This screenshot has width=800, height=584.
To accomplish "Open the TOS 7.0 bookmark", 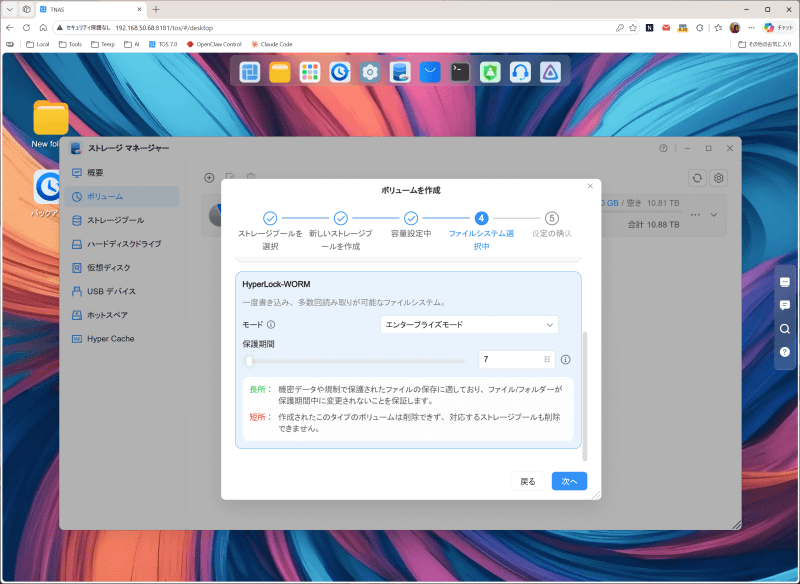I will tap(163, 44).
